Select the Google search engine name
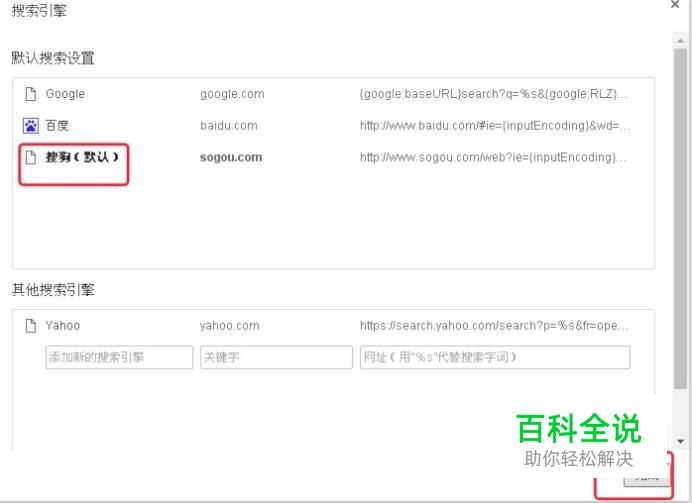This screenshot has height=503, width=692. 65,94
